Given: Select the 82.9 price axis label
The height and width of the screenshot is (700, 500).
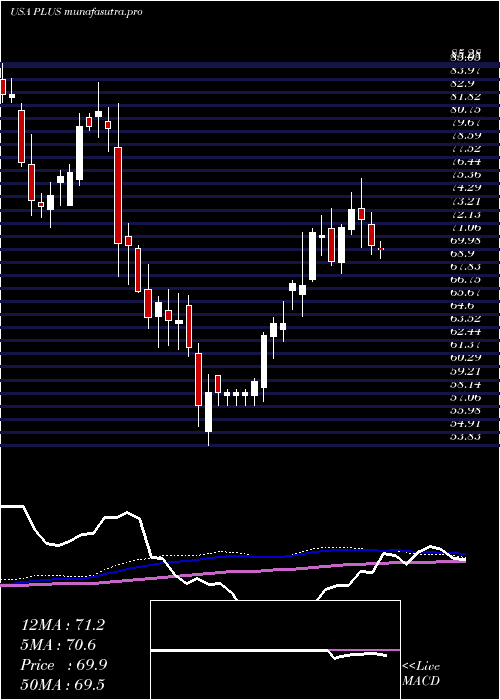Looking at the screenshot, I should (x=463, y=83).
